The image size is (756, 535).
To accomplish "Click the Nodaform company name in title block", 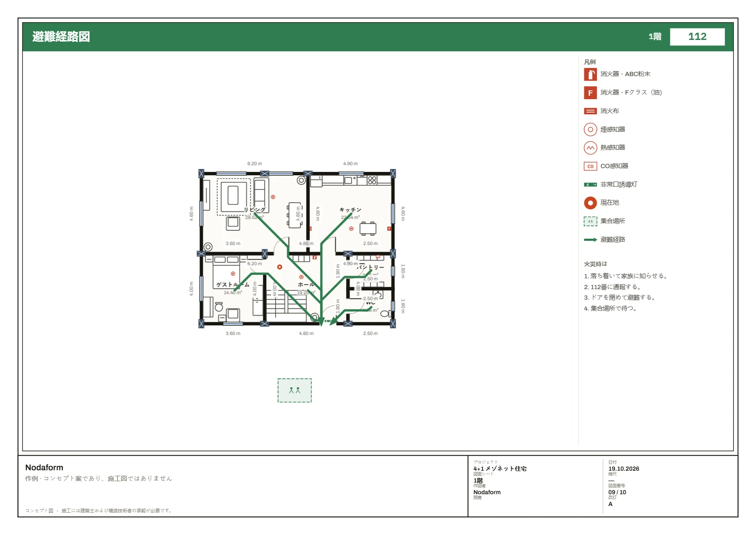I will (44, 468).
